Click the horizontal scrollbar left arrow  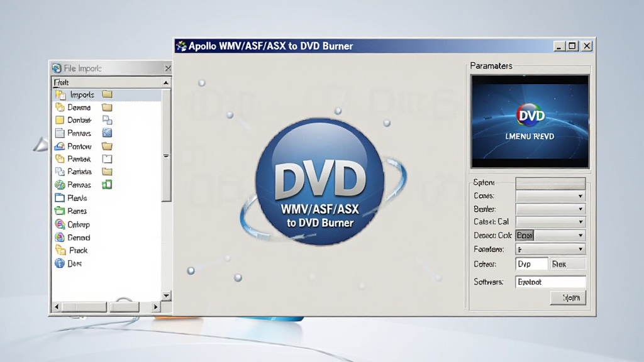click(57, 307)
